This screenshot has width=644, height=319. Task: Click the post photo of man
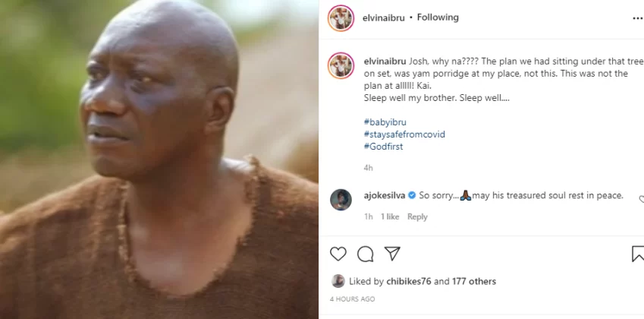click(159, 159)
